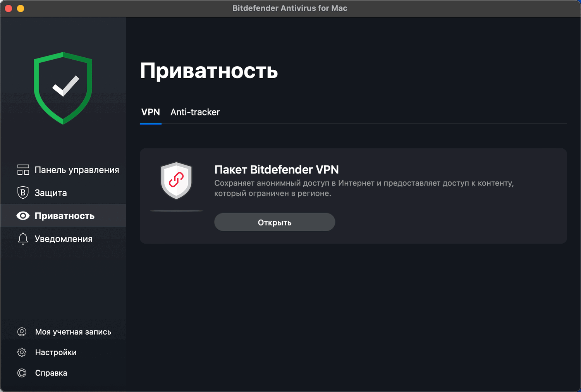Click the Справка lifebuoy icon
The height and width of the screenshot is (392, 581).
point(22,373)
